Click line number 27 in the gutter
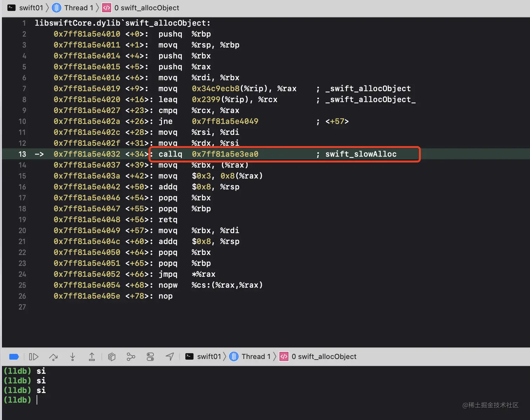The width and height of the screenshot is (530, 420). [22, 307]
